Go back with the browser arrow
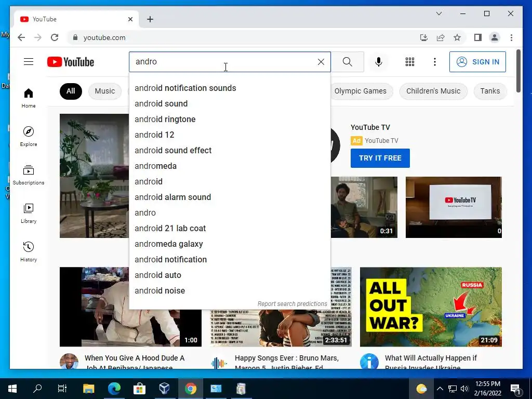This screenshot has height=399, width=532. (21, 37)
